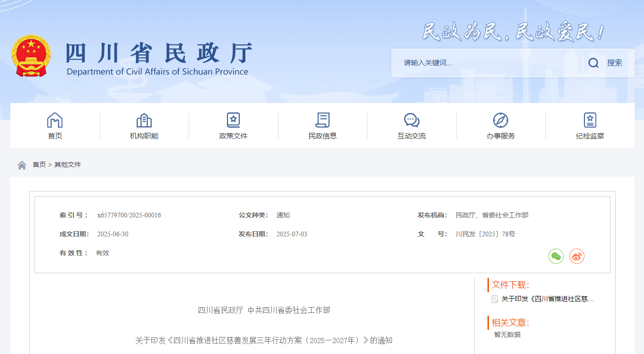The width and height of the screenshot is (644, 354).
Task: Share via the orange Weibo icon
Action: tap(576, 256)
